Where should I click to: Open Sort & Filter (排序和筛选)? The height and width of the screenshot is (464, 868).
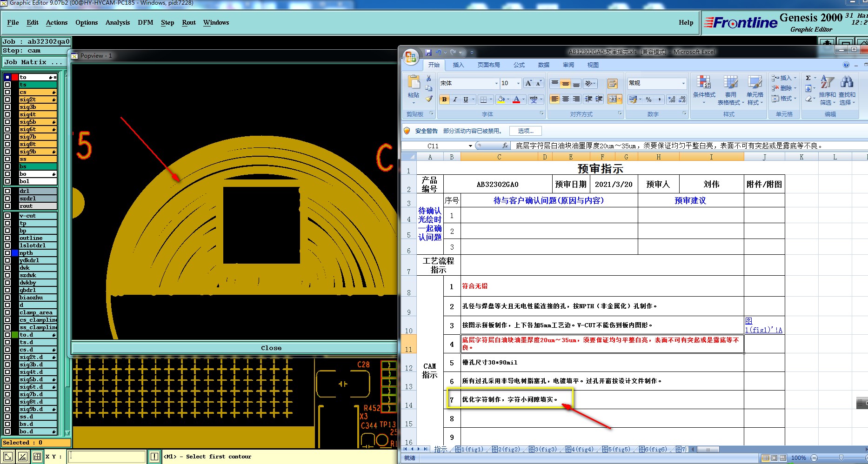coord(827,90)
